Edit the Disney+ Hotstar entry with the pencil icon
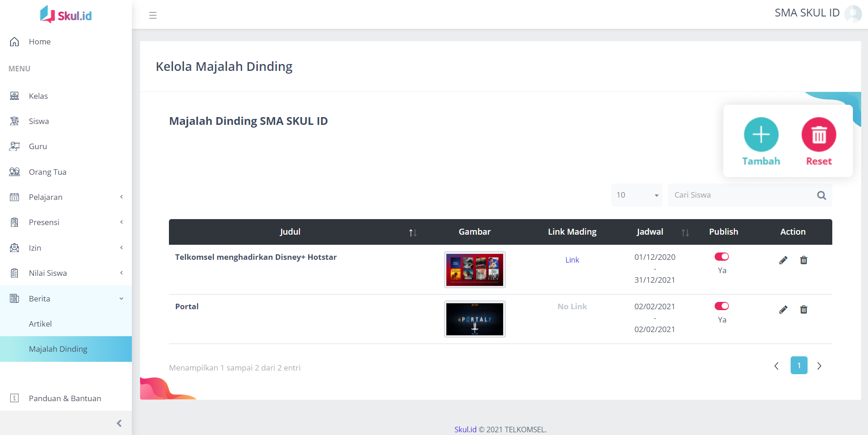The height and width of the screenshot is (435, 868). click(783, 260)
